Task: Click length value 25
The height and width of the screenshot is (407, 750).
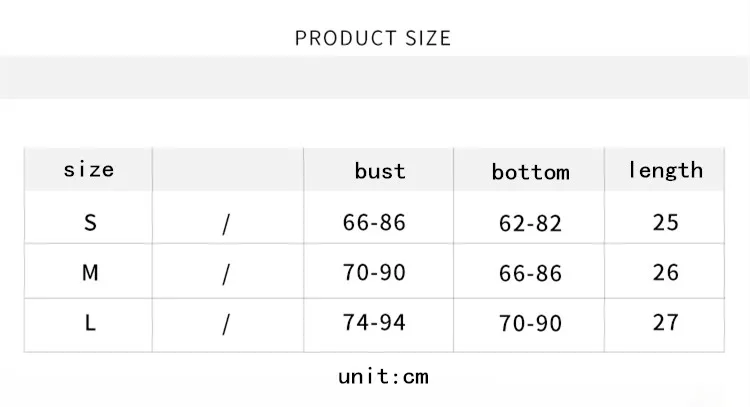Action: (665, 222)
